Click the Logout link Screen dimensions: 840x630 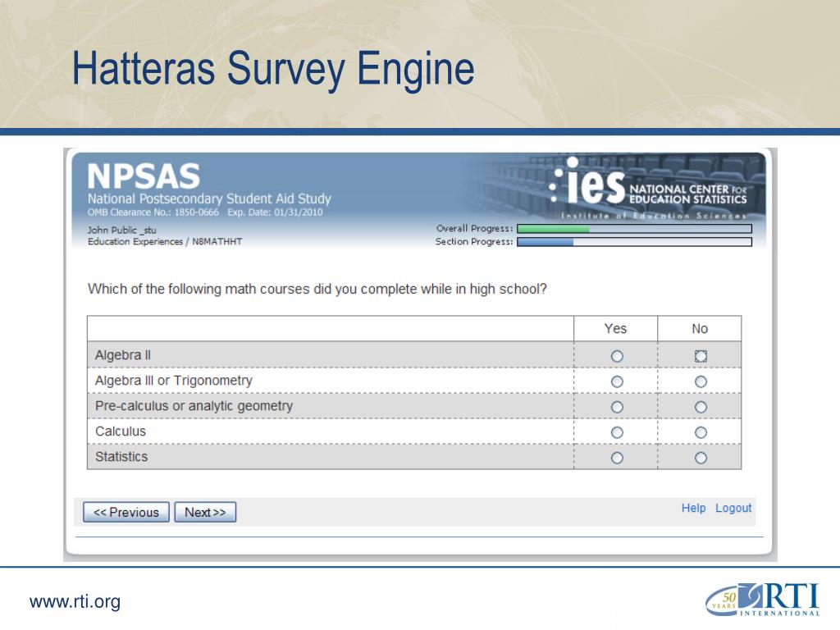click(733, 508)
